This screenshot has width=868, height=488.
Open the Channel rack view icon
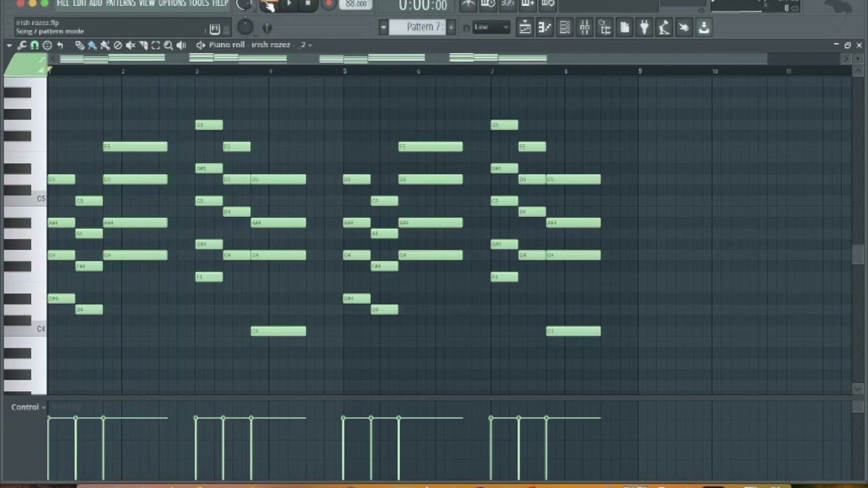click(x=565, y=28)
